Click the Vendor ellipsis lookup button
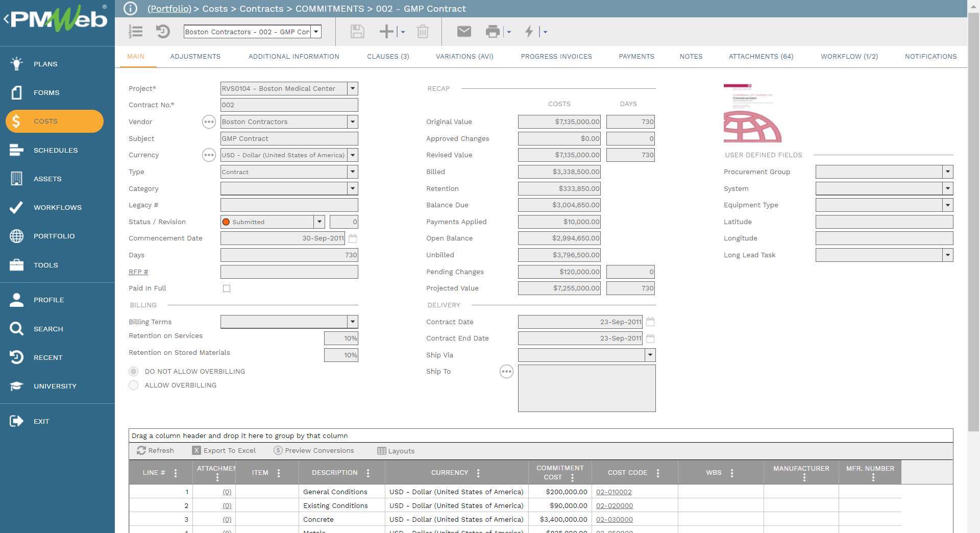This screenshot has width=980, height=533. pos(209,122)
